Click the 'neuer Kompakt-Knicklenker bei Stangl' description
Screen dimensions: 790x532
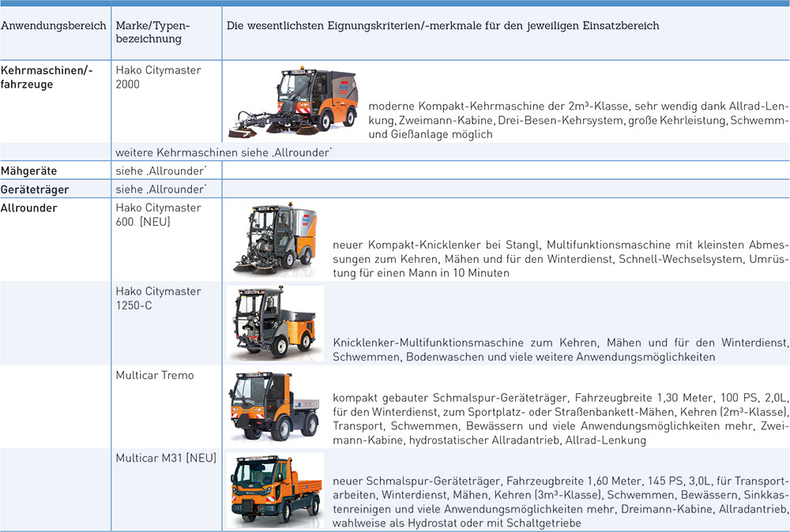pyautogui.click(x=559, y=259)
